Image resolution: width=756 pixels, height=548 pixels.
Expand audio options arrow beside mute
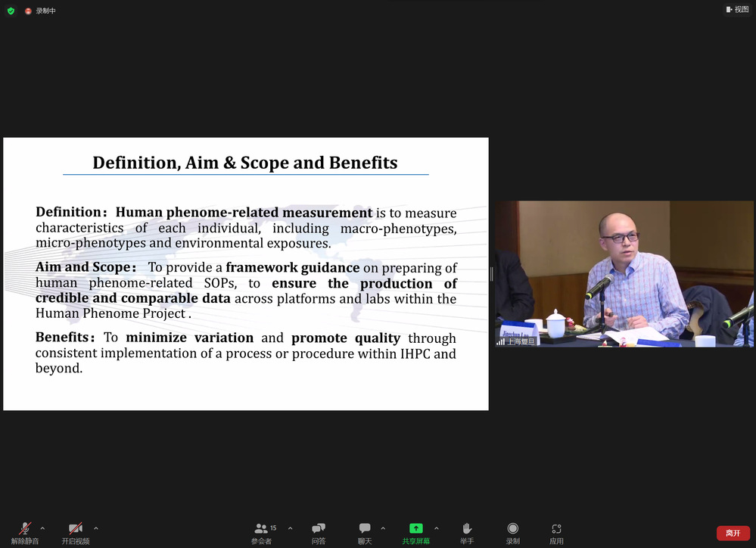pyautogui.click(x=42, y=528)
